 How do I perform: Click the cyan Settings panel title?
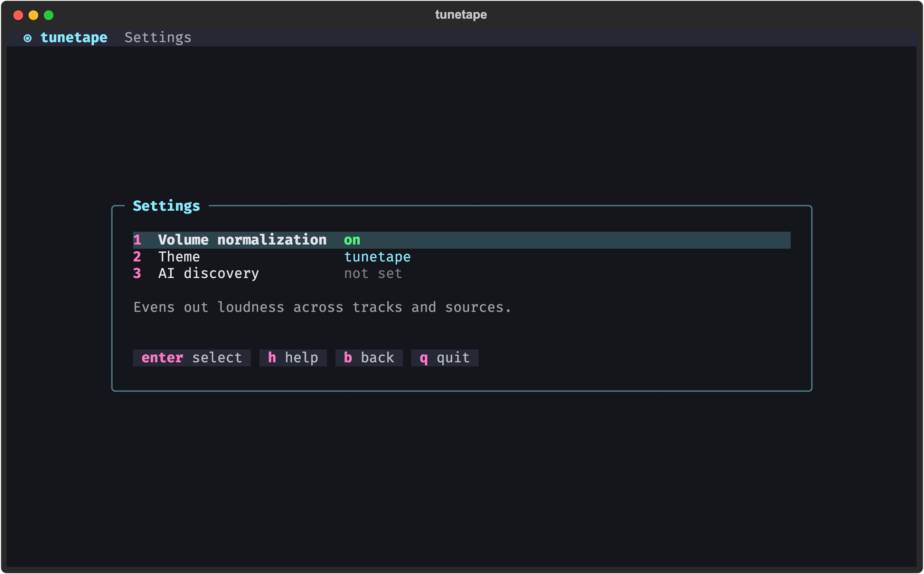tap(166, 206)
